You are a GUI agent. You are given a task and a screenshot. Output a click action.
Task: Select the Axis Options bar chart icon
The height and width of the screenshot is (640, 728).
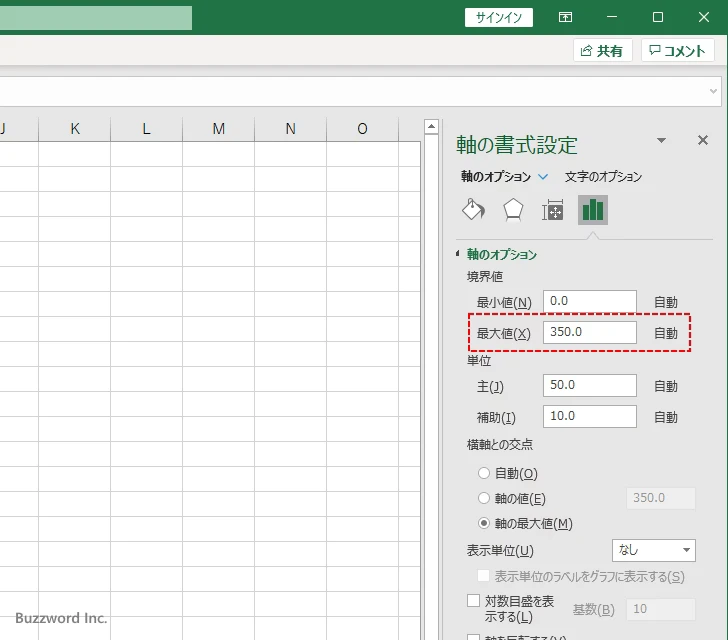point(592,210)
